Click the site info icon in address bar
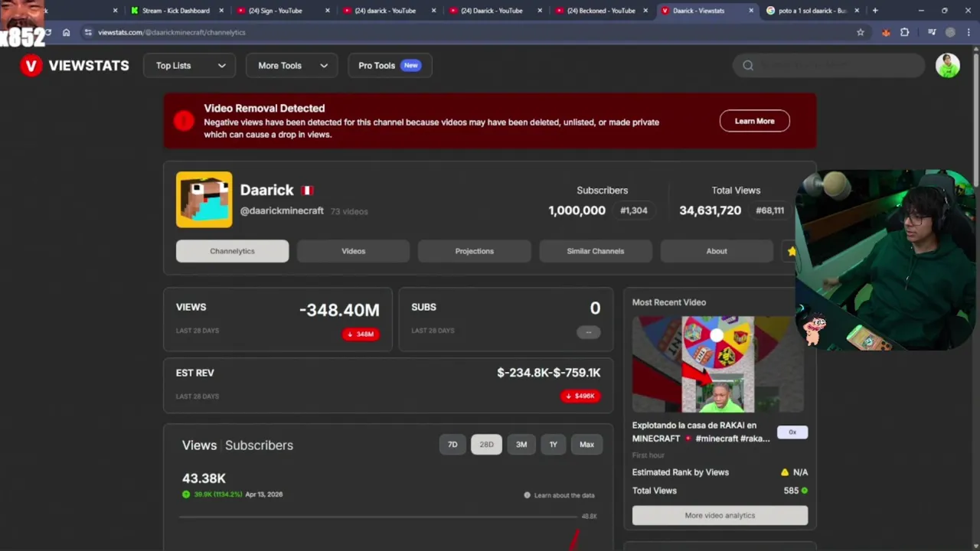The height and width of the screenshot is (551, 980). [x=88, y=32]
